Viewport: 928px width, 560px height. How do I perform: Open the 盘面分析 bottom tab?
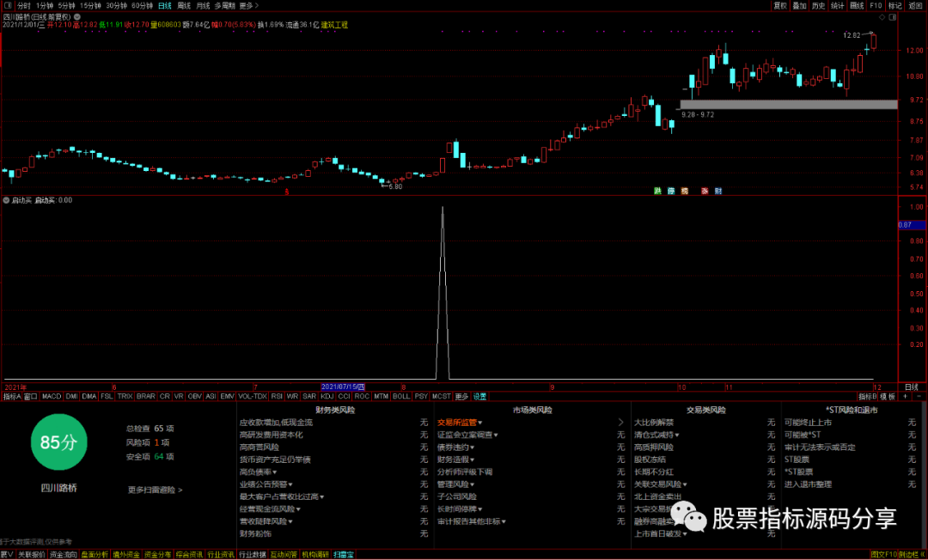(95, 555)
